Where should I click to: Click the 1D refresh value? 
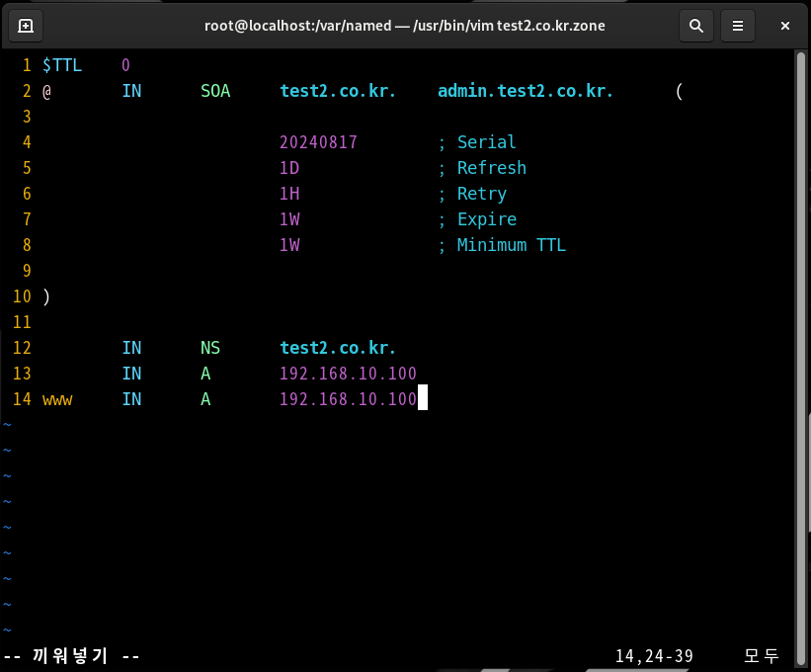pos(289,168)
